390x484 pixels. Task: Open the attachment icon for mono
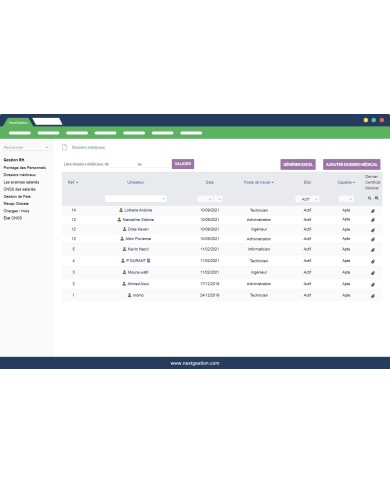tap(373, 296)
